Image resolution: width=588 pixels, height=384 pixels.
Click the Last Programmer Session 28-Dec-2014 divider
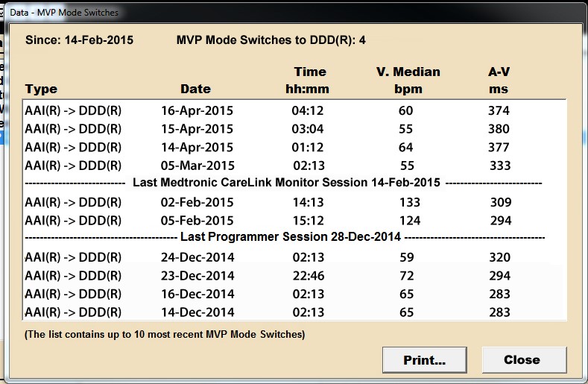click(291, 238)
